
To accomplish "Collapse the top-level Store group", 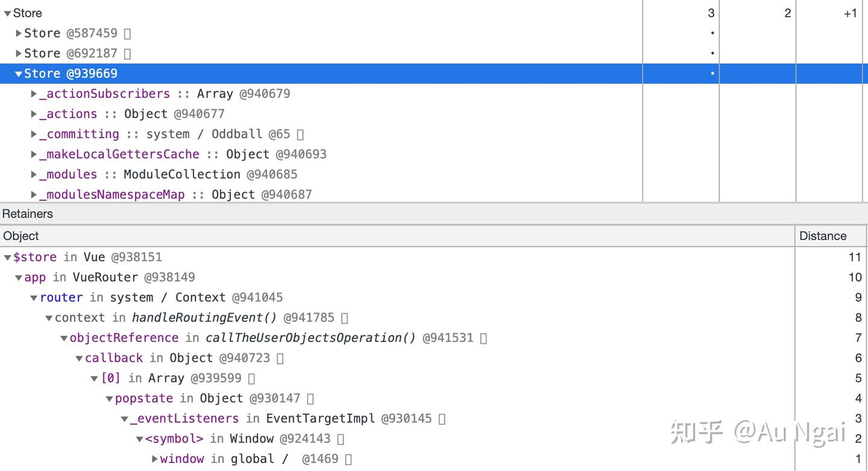I will (7, 13).
